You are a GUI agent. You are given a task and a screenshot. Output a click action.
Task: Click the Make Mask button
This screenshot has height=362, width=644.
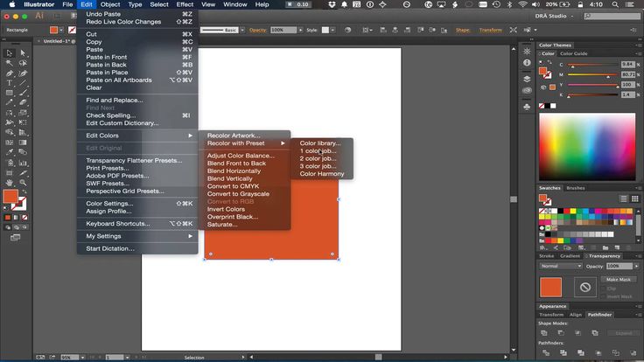(x=618, y=280)
